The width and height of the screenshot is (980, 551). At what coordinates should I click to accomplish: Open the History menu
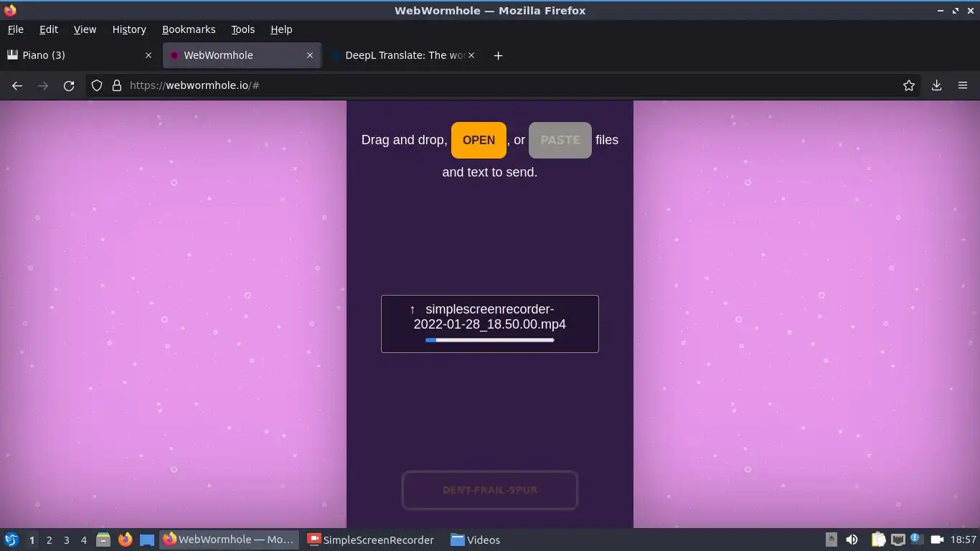pos(129,29)
